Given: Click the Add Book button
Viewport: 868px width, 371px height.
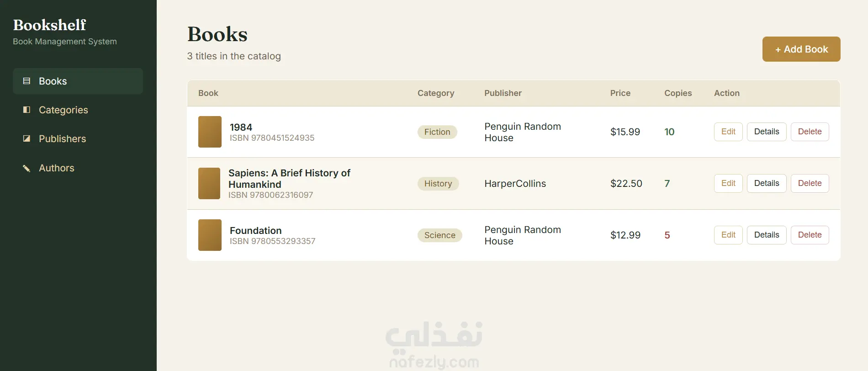Looking at the screenshot, I should pos(801,49).
